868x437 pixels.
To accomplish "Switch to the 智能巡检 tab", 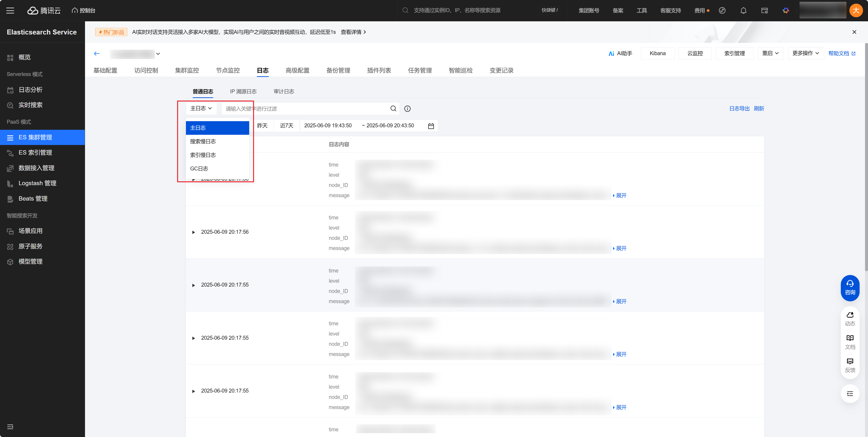I will pos(460,71).
